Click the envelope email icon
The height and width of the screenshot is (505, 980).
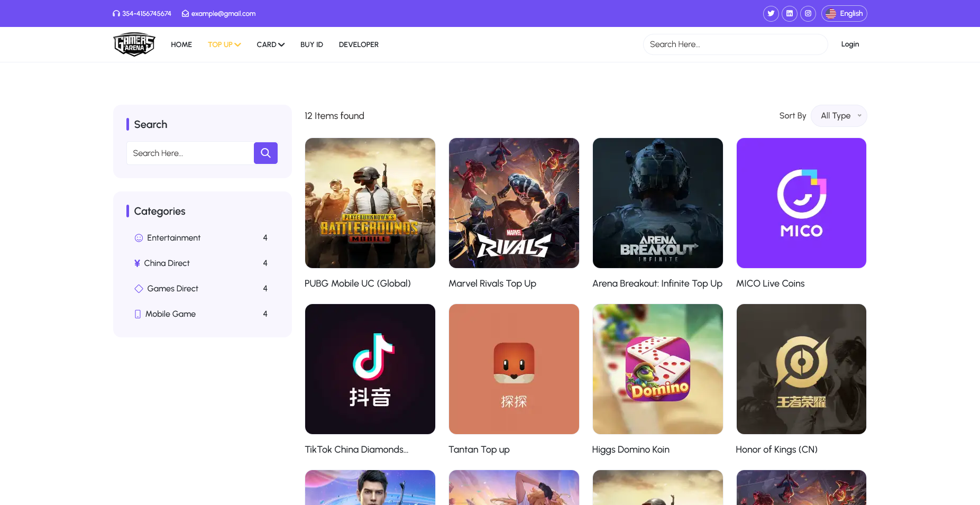pos(185,14)
